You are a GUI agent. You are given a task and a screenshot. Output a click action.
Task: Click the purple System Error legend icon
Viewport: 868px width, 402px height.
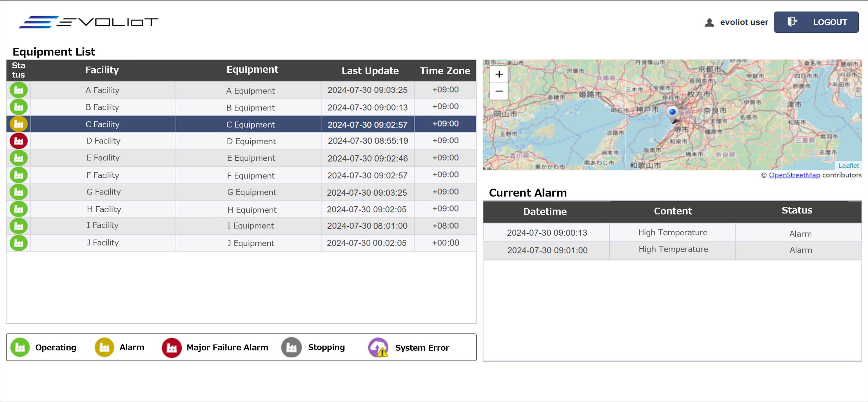tap(378, 347)
